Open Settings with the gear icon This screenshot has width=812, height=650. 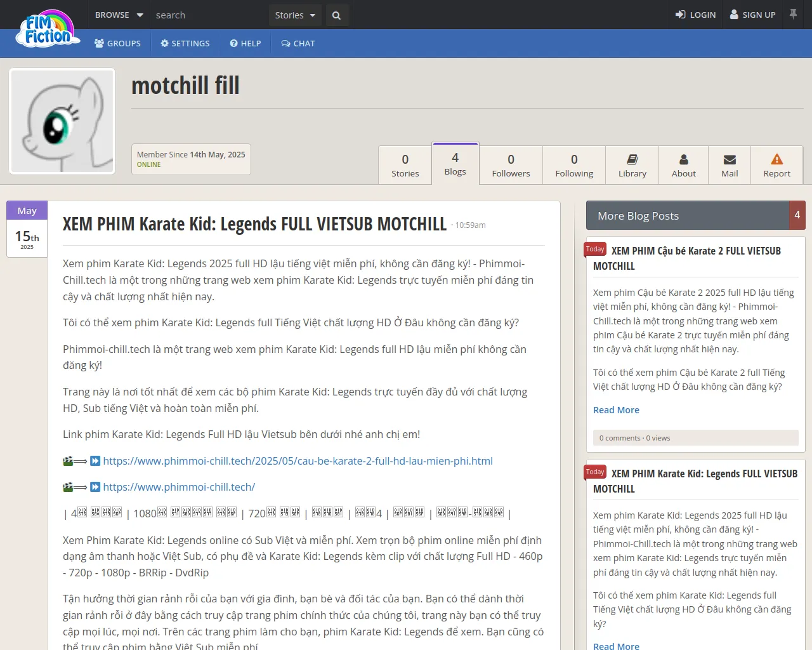point(185,43)
